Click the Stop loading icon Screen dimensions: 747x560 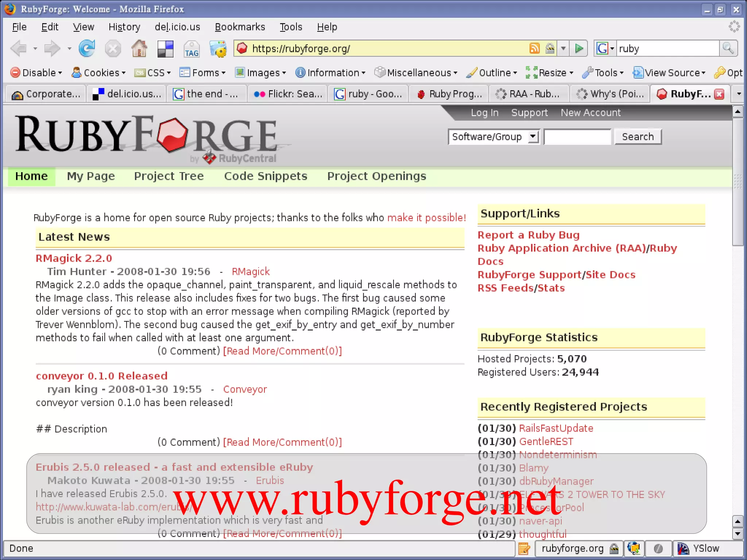[x=113, y=49]
